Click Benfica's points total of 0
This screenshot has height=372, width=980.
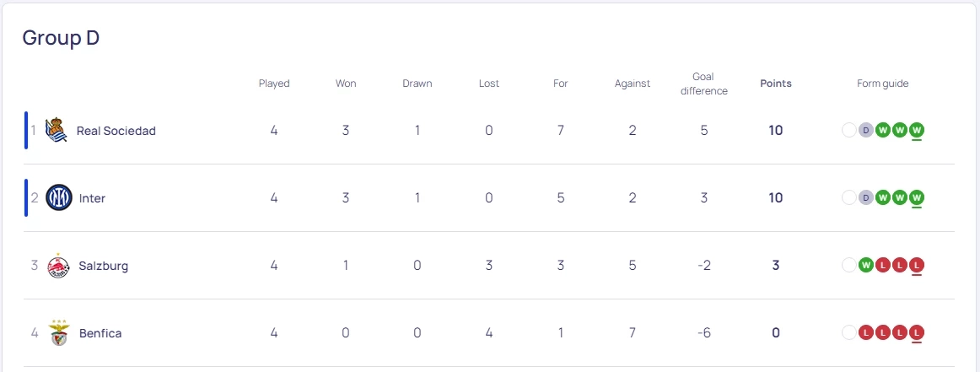(776, 332)
